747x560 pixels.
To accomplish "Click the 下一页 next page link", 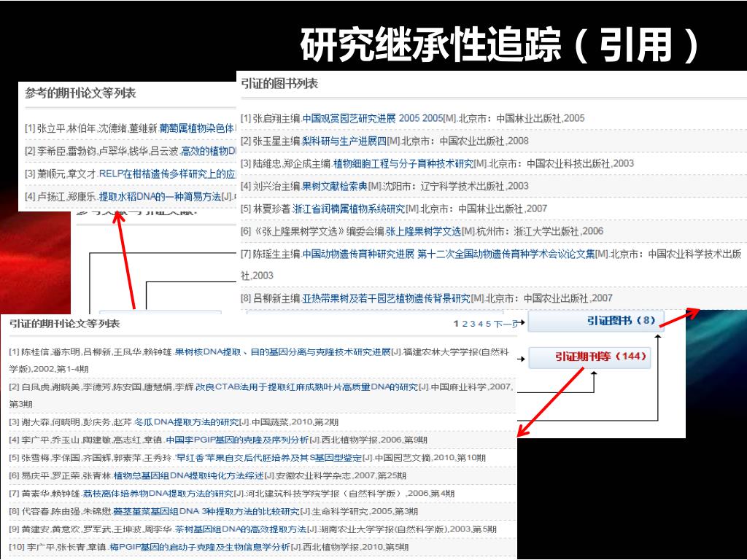I will point(505,324).
